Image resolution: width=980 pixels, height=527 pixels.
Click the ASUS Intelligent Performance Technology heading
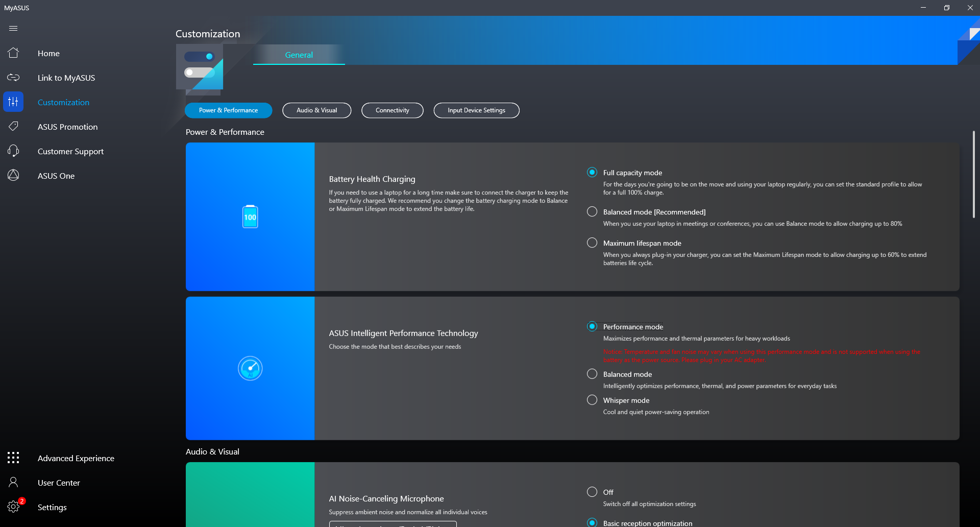pyautogui.click(x=403, y=333)
